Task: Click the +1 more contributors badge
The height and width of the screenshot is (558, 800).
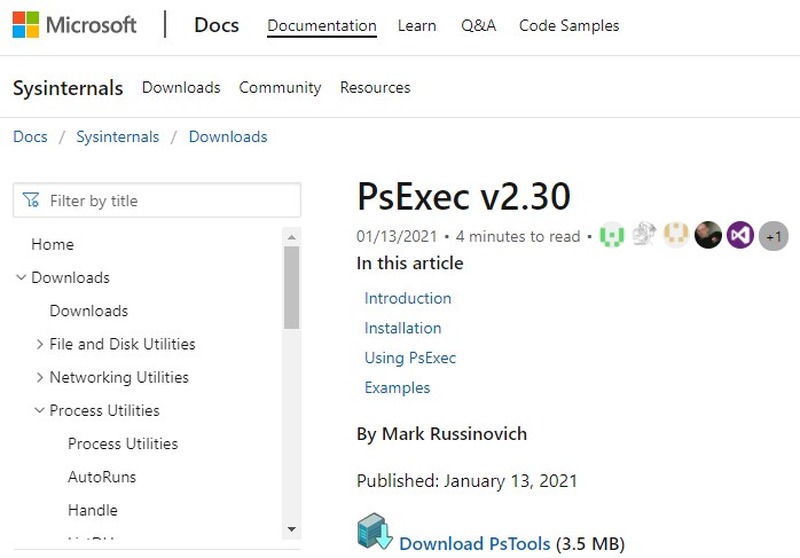Action: coord(773,236)
